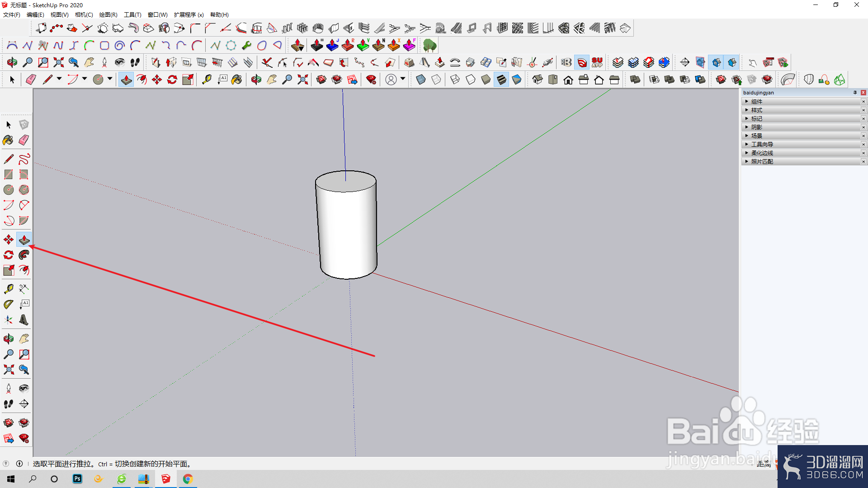Select the Freehand drawing tool
The image size is (868, 488).
[24, 159]
